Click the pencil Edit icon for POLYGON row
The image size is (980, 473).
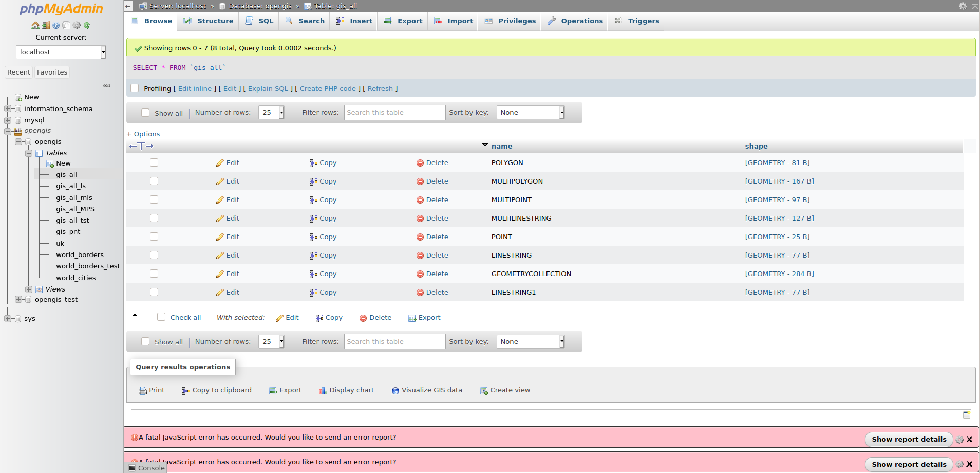click(220, 163)
